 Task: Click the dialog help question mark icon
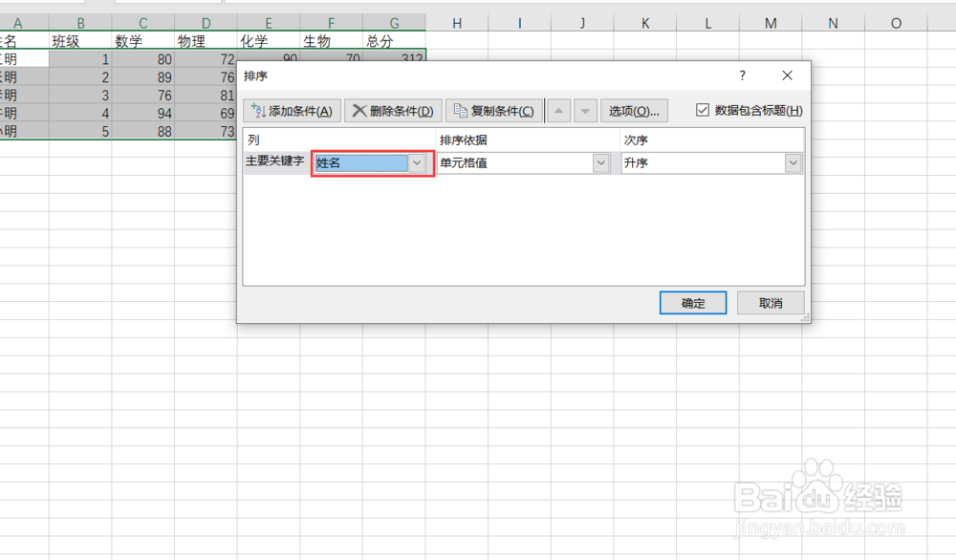pyautogui.click(x=743, y=75)
